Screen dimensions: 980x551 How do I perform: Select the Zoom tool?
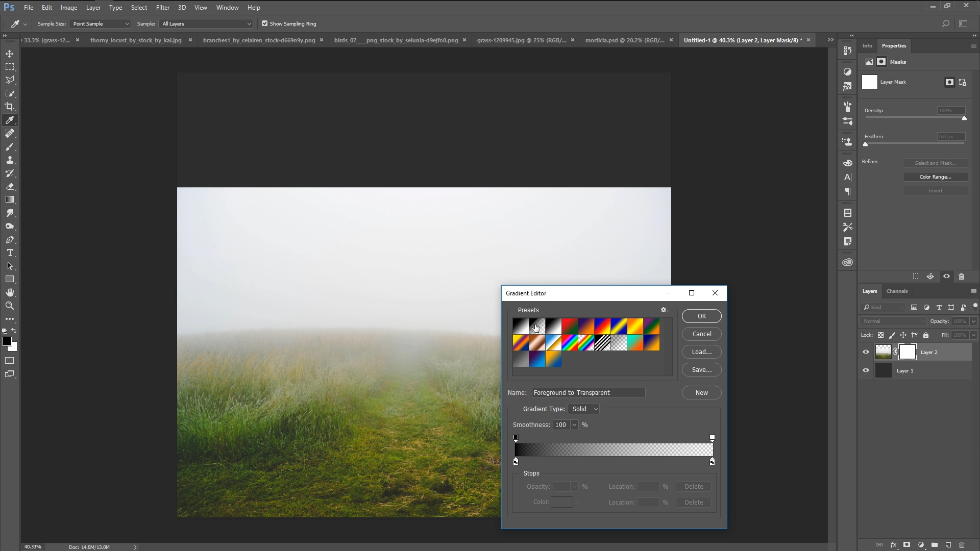point(10,306)
